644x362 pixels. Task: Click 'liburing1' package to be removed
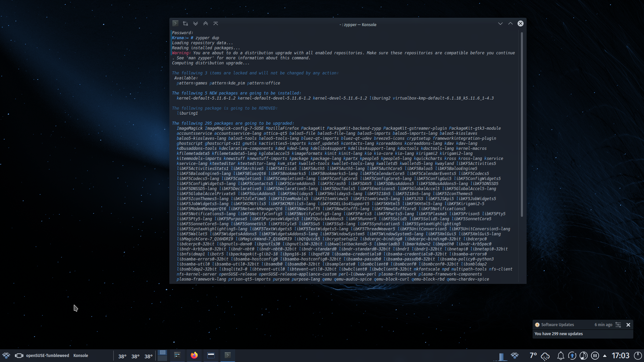pos(187,113)
